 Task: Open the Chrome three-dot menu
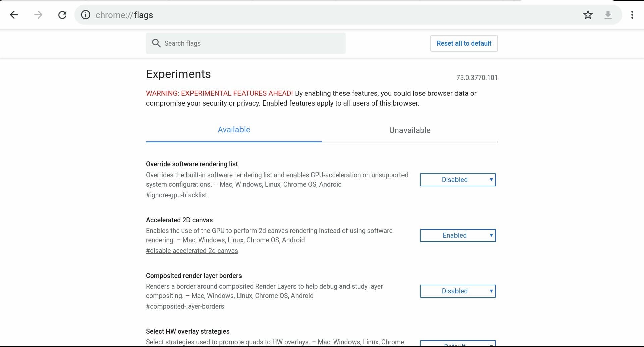pos(632,15)
